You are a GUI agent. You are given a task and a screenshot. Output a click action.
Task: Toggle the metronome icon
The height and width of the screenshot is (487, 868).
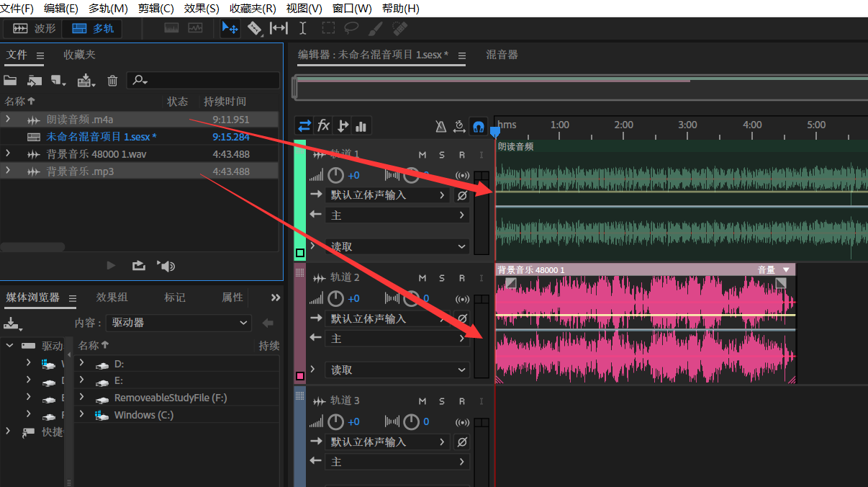pos(441,127)
